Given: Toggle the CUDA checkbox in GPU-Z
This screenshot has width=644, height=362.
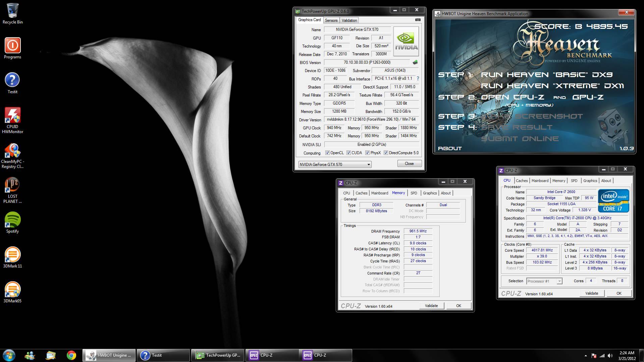Looking at the screenshot, I should point(348,153).
